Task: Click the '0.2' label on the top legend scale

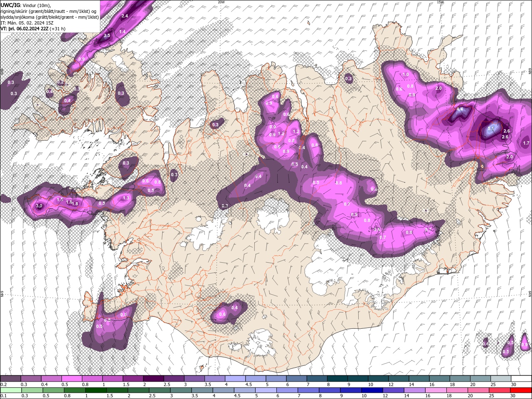Action: click(x=3, y=384)
